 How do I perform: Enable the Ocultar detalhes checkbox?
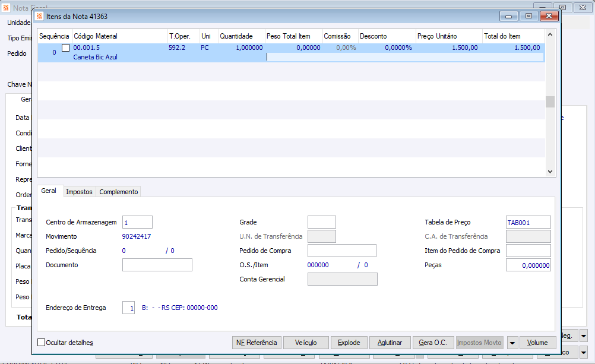42,343
